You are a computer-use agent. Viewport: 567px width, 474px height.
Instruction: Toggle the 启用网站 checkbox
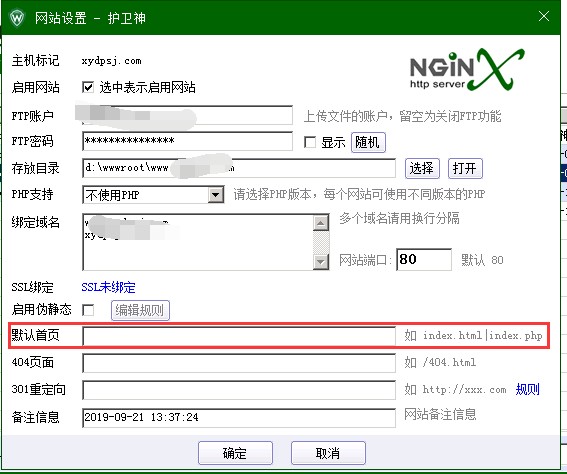(x=88, y=87)
